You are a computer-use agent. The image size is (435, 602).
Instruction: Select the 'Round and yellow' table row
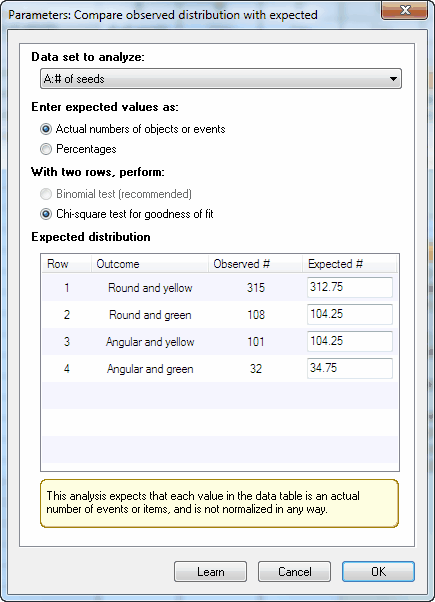click(220, 288)
